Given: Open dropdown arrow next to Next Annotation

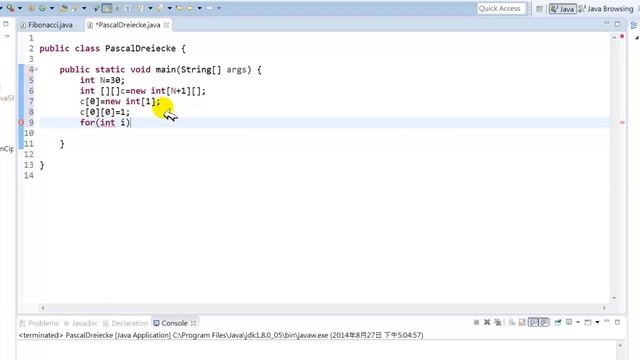Looking at the screenshot, I should click(150, 8).
